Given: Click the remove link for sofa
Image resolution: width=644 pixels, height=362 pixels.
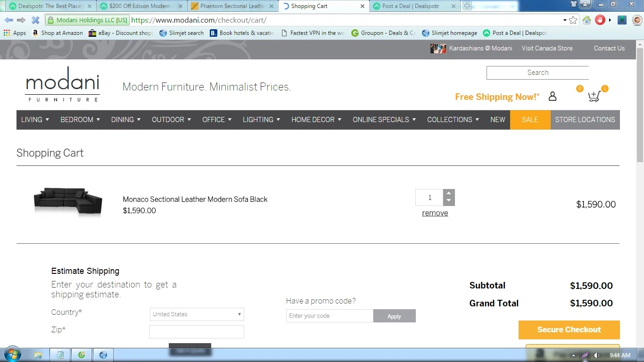Looking at the screenshot, I should coord(435,213).
